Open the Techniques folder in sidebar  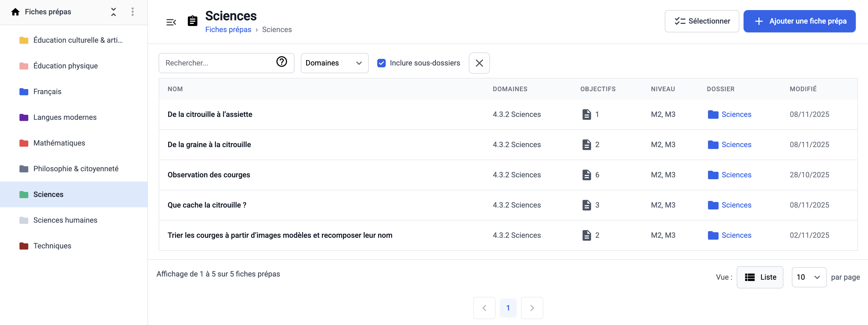coord(52,246)
